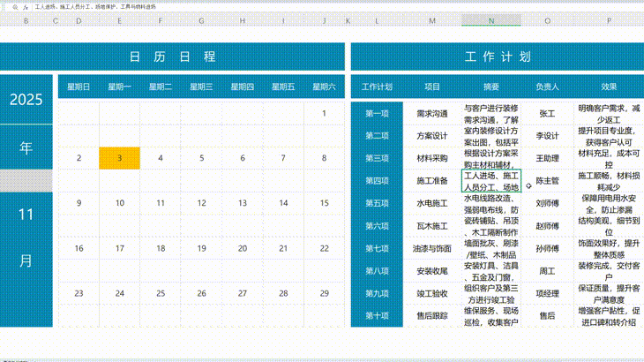Screen dimensions: 644x362
Task: Click the 效果 column heading
Action: click(609, 87)
